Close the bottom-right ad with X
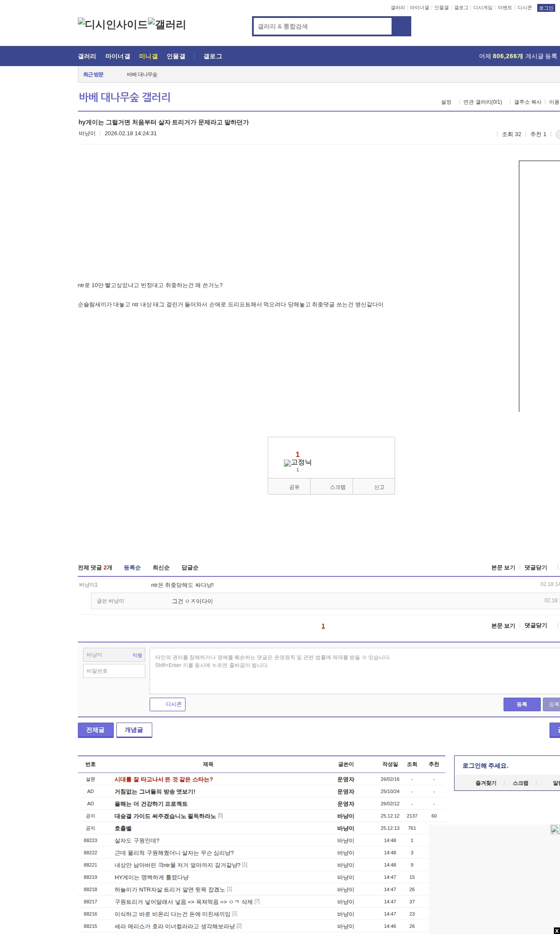This screenshot has width=560, height=934. [556, 930]
